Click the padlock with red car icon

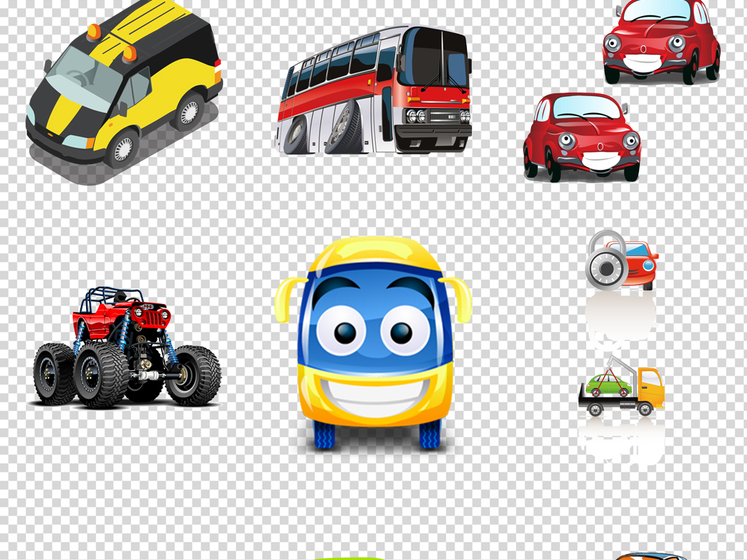[622, 261]
